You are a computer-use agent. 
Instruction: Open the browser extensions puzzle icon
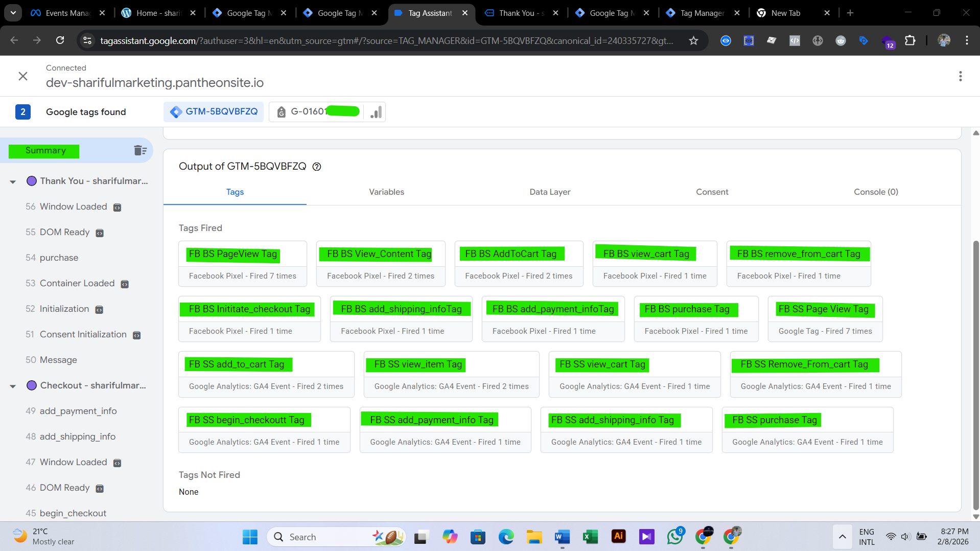[911, 40]
